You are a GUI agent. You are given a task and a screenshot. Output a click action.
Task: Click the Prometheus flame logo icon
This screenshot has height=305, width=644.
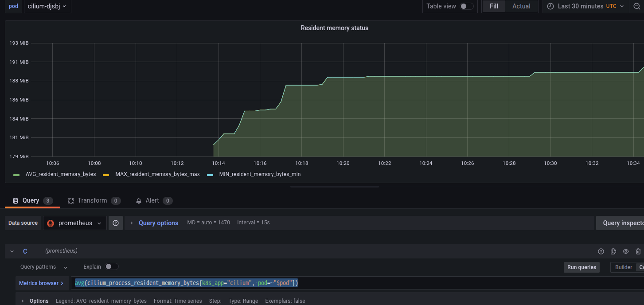coord(51,223)
